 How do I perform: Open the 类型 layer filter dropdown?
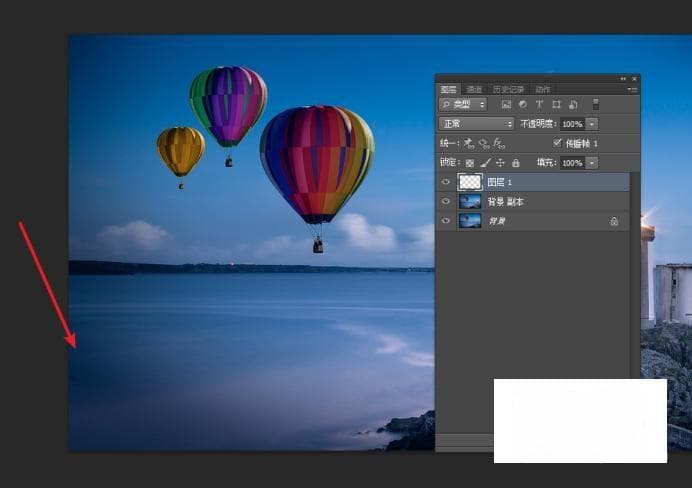pyautogui.click(x=463, y=105)
